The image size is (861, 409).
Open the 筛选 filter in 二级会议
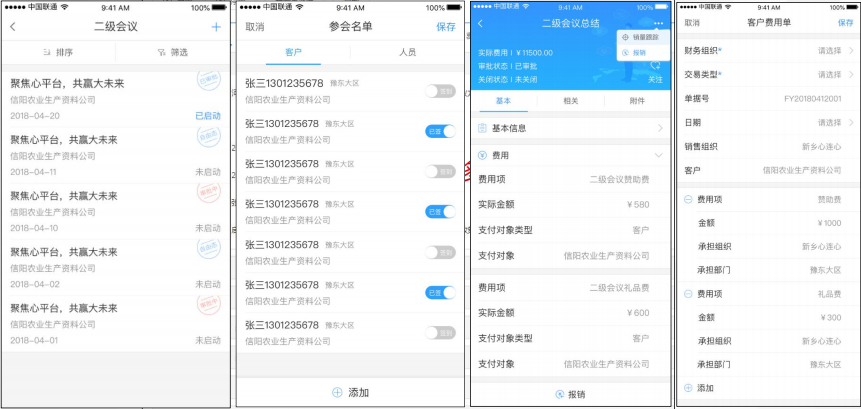click(x=173, y=52)
